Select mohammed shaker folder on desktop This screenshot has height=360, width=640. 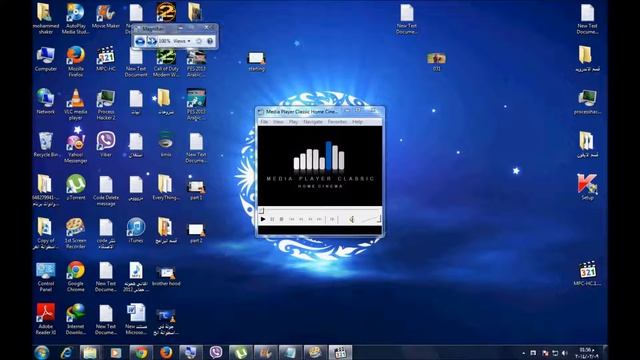(46, 19)
